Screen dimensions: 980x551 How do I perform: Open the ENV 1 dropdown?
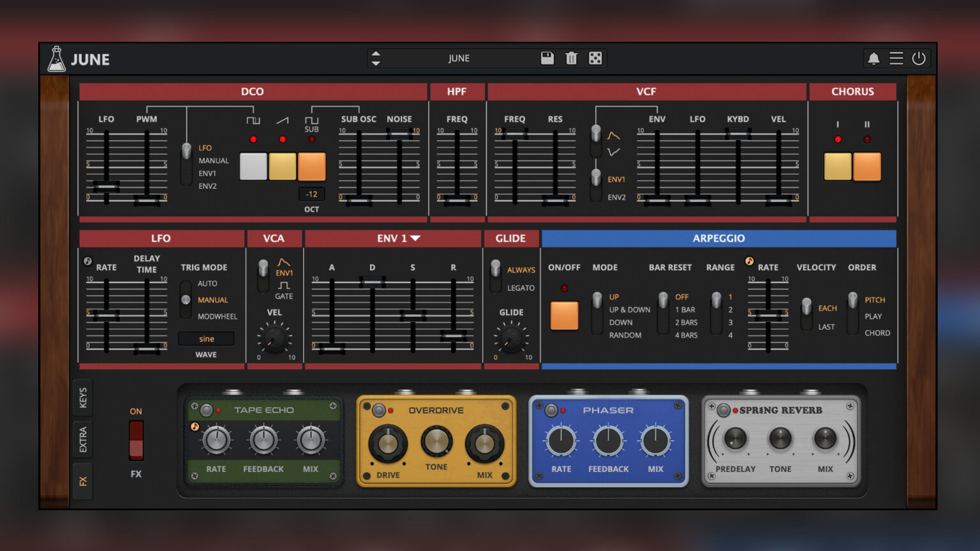[417, 238]
